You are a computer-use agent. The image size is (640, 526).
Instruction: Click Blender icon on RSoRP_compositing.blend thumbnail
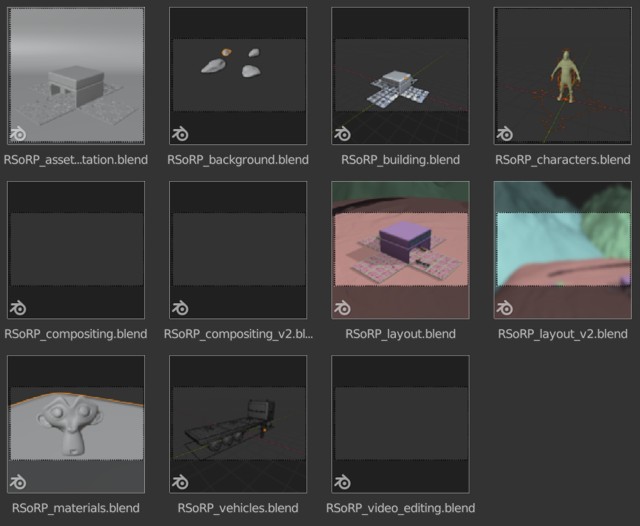pyautogui.click(x=18, y=308)
